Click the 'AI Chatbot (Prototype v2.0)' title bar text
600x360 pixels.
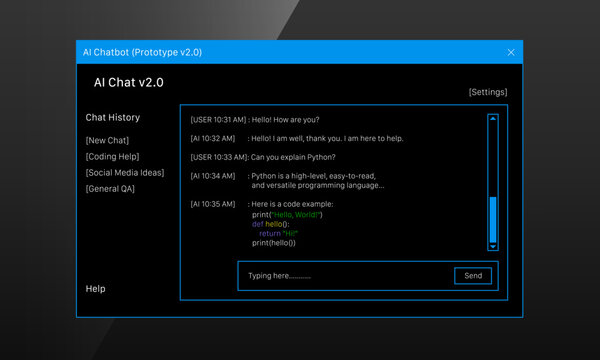tap(142, 52)
